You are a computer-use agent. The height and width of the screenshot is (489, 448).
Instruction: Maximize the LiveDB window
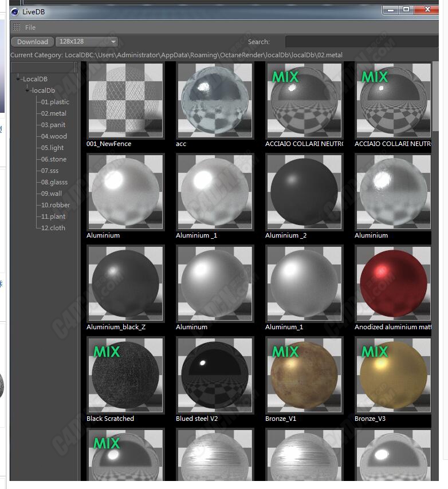[406, 10]
